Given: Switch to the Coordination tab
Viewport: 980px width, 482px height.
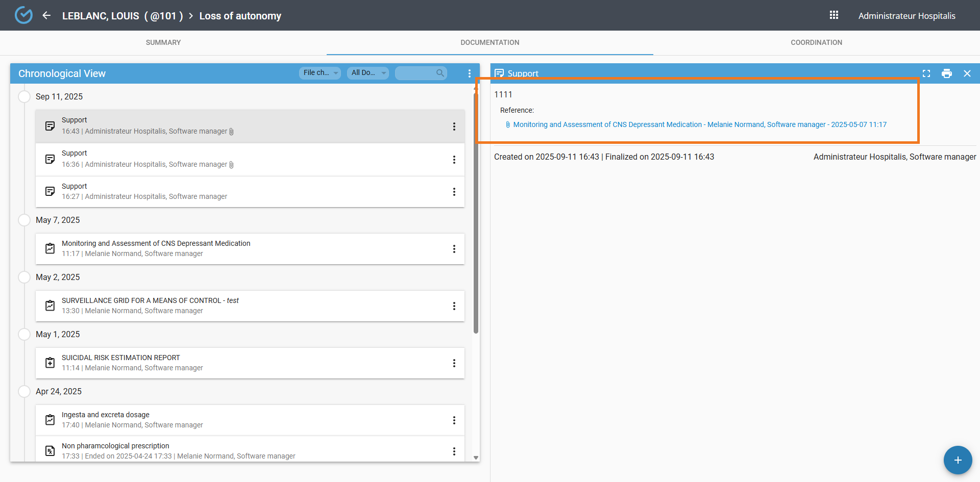Looking at the screenshot, I should 816,42.
